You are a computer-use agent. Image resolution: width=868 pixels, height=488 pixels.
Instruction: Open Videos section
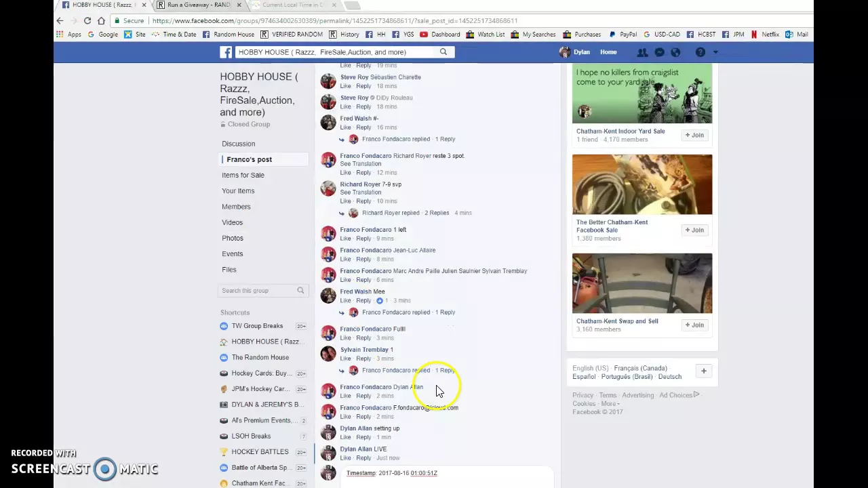point(232,222)
